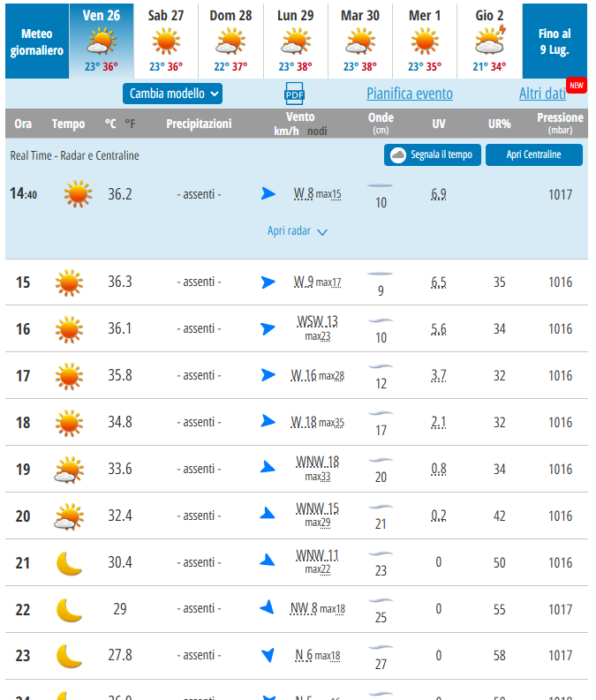The height and width of the screenshot is (700, 596).
Task: Open the PDF download icon
Action: (x=294, y=94)
